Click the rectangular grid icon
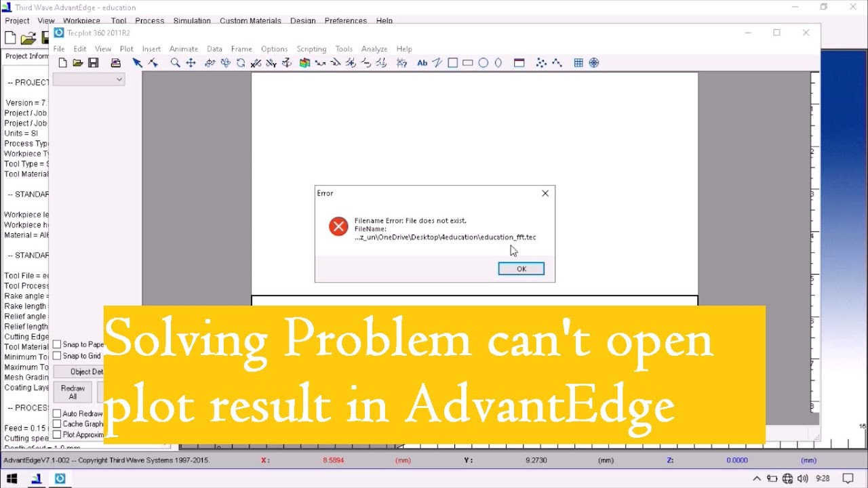The image size is (868, 488). [x=578, y=63]
